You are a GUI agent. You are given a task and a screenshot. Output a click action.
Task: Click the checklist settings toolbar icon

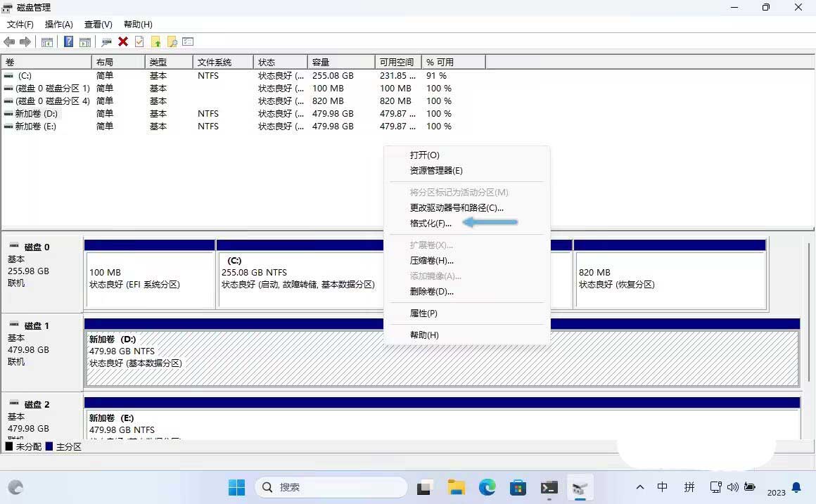[188, 41]
